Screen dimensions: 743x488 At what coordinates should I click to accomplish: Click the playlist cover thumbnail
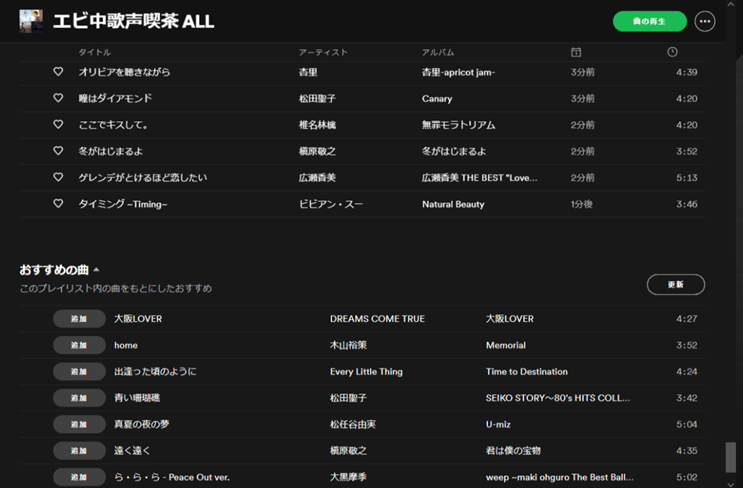pyautogui.click(x=31, y=21)
